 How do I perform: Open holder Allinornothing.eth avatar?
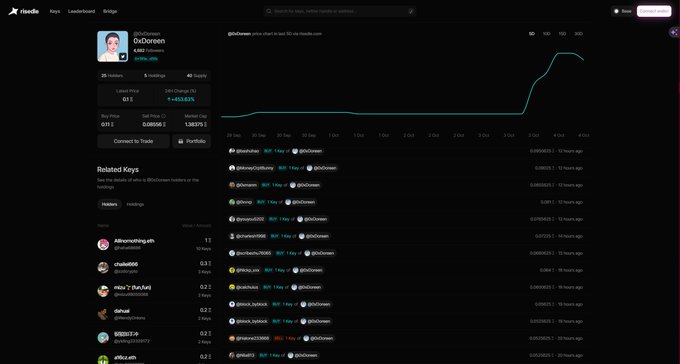[x=103, y=244]
